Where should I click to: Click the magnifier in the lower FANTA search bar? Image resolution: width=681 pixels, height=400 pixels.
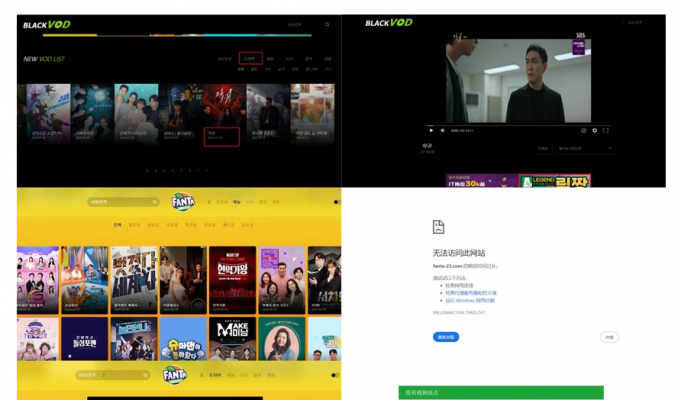[145, 375]
